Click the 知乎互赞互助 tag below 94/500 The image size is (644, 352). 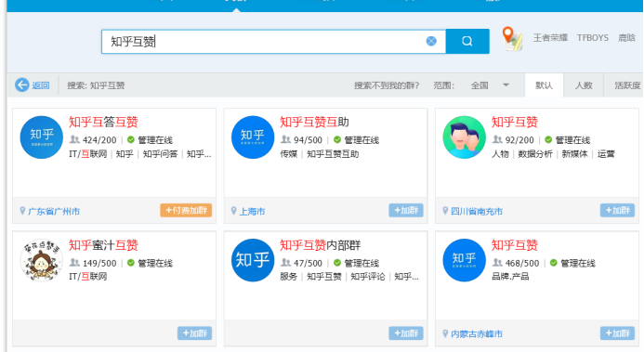pyautogui.click(x=333, y=154)
